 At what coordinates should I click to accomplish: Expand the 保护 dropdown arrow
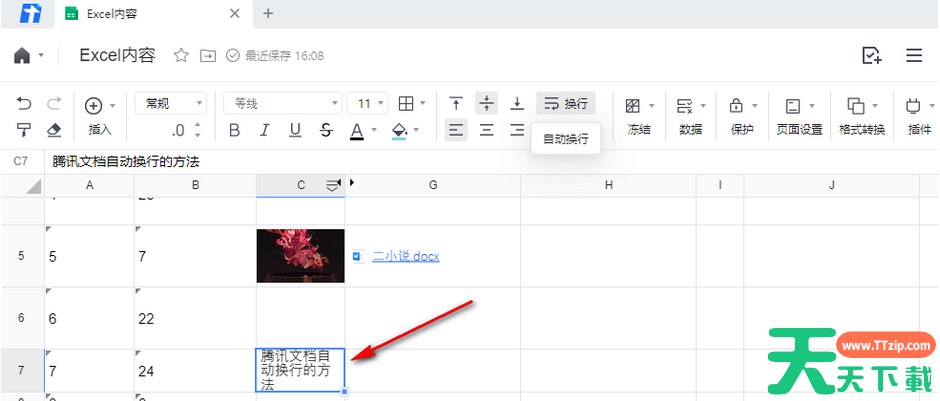coord(755,106)
